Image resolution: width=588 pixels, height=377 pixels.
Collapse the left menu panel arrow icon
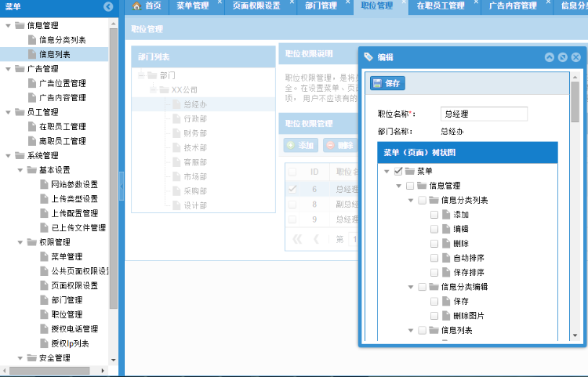(108, 6)
